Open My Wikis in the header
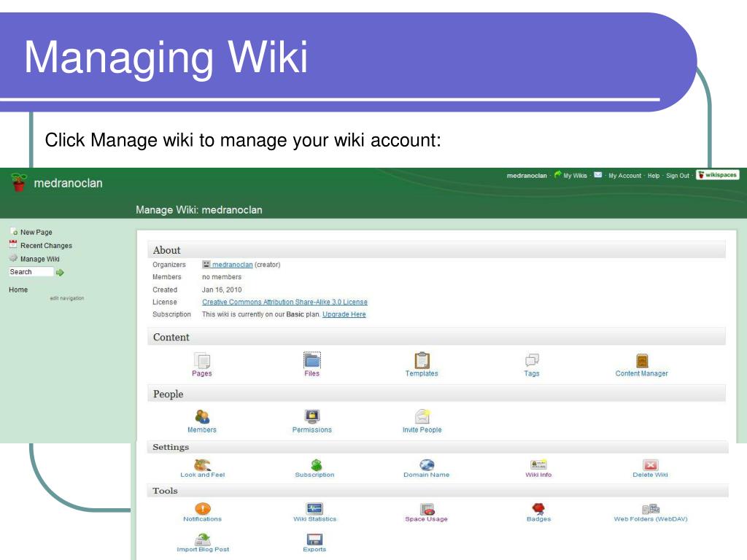Screen dimensions: 747x560 click(575, 176)
